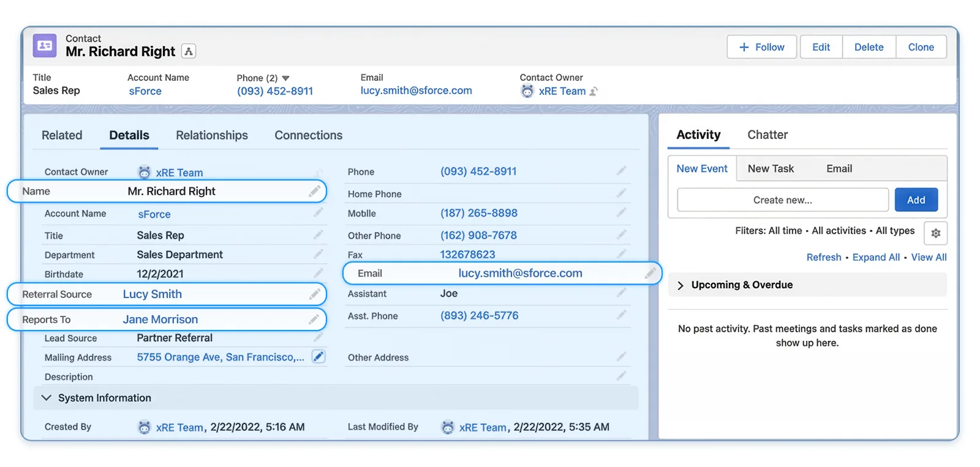
Task: Edit the Email field pencil icon
Action: (x=650, y=274)
